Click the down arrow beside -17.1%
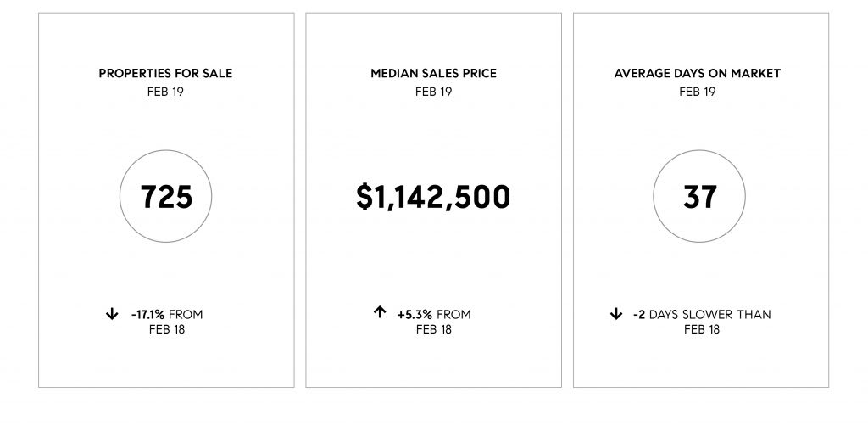 click(111, 315)
